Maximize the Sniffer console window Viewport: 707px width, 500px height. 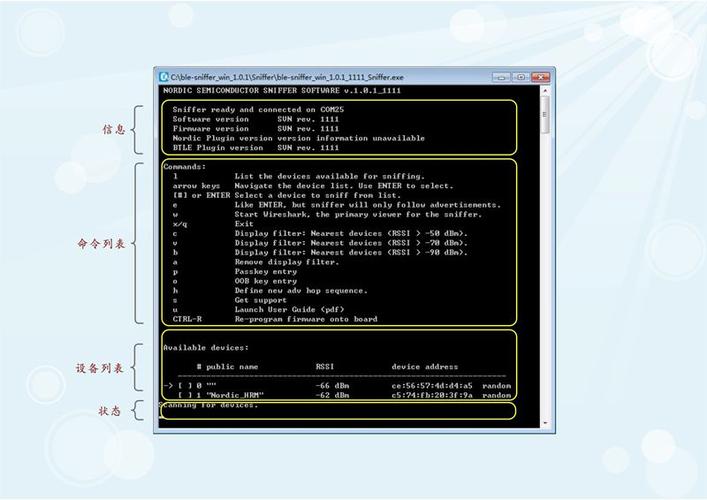point(521,77)
